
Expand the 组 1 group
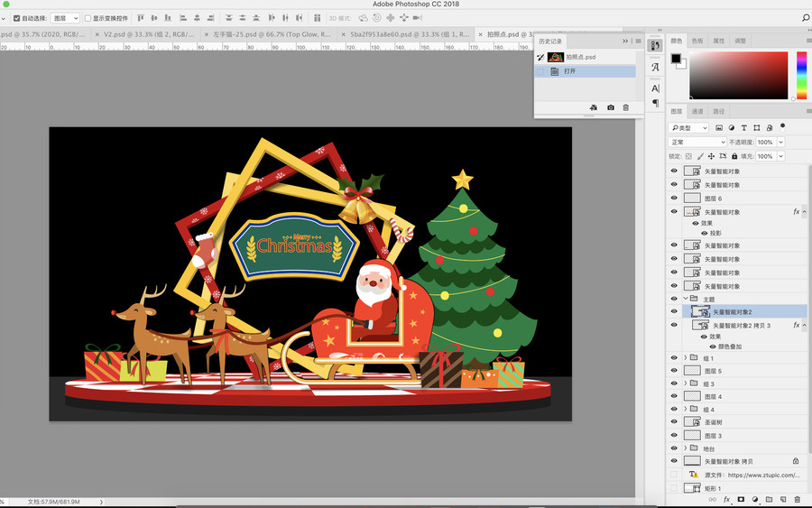(686, 358)
